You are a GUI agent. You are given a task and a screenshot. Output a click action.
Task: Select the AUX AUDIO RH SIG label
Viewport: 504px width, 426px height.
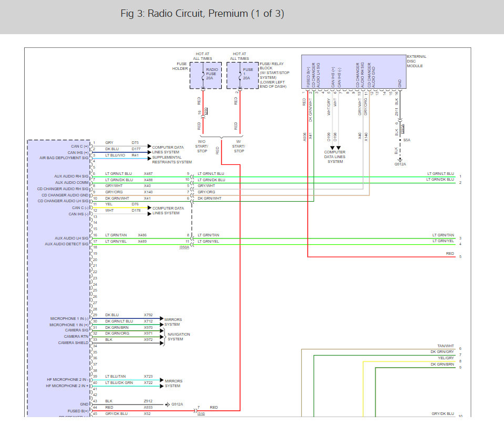(71, 176)
